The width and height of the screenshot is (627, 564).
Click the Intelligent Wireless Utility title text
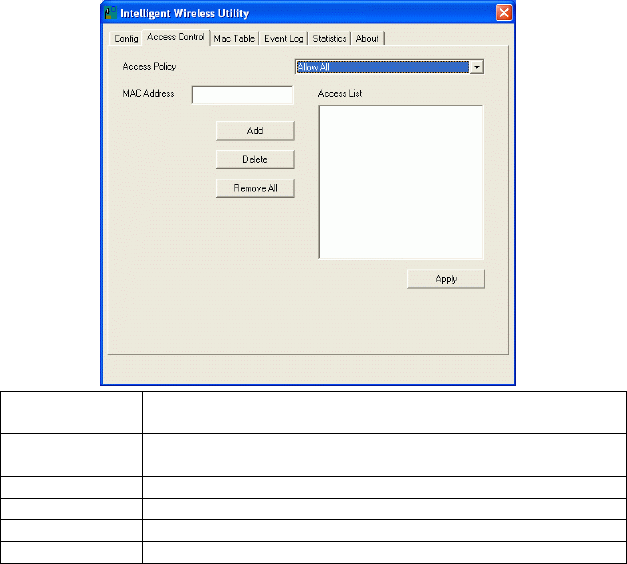(x=185, y=14)
